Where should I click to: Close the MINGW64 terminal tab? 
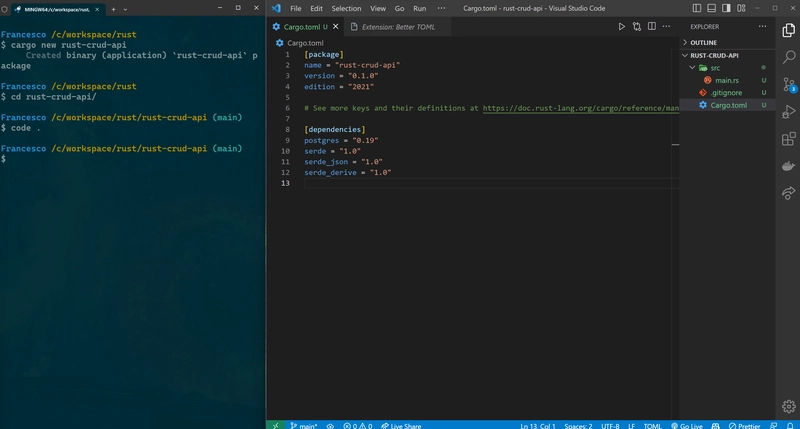pyautogui.click(x=97, y=9)
